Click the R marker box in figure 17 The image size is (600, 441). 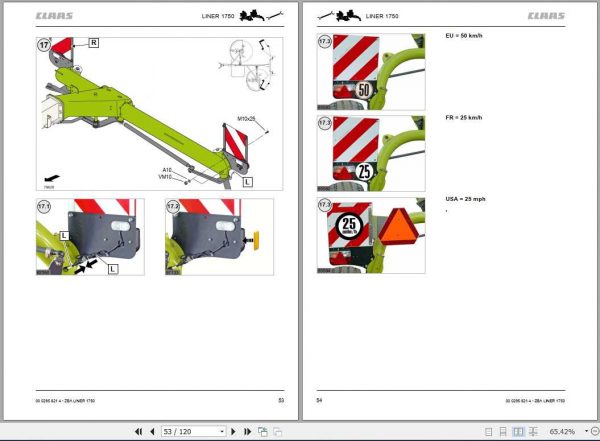[x=94, y=43]
